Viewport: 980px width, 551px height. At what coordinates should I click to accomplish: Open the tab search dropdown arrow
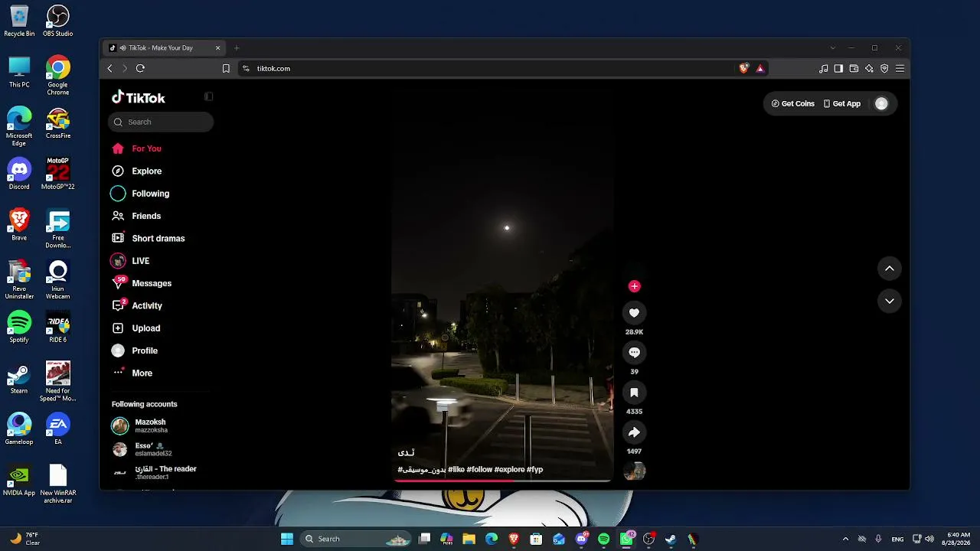[833, 47]
